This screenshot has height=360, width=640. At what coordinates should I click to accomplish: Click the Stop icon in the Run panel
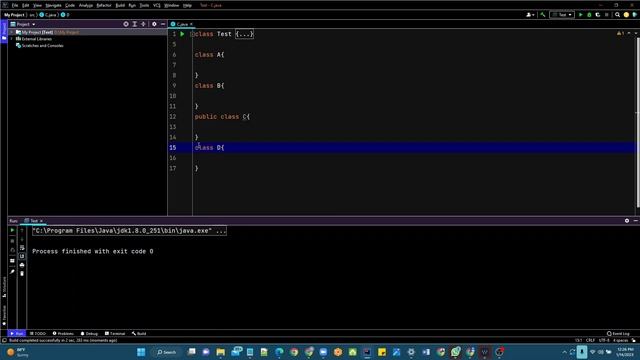(12, 241)
